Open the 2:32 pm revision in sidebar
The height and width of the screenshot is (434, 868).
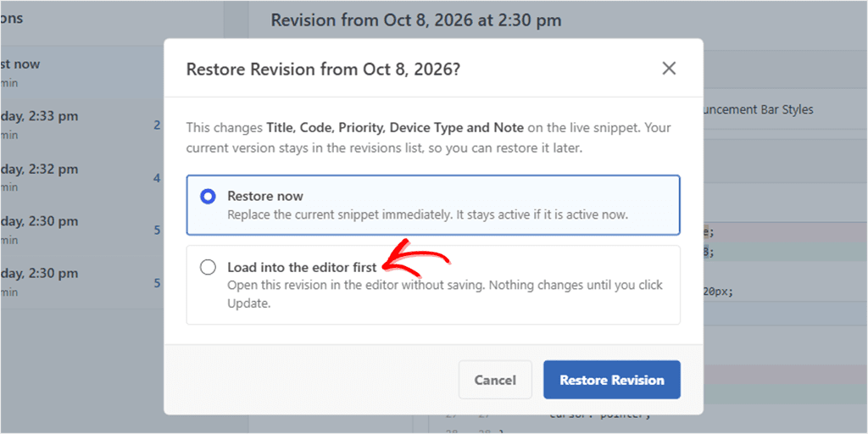pos(82,178)
